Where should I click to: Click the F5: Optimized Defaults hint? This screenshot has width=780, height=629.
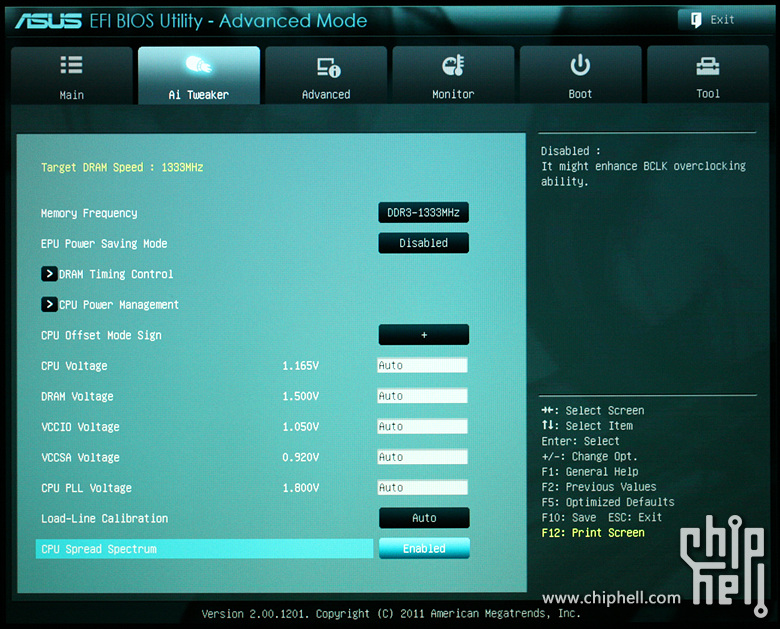[x=608, y=502]
